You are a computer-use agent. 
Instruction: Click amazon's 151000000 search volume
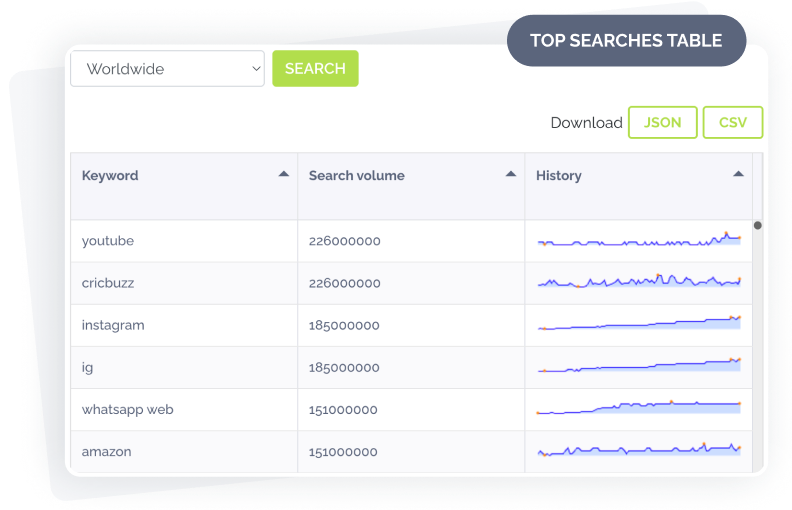click(343, 452)
